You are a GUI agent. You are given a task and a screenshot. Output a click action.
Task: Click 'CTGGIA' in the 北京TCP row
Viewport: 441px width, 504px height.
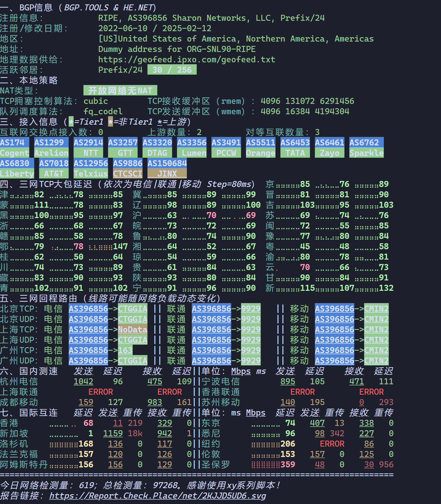tap(133, 309)
